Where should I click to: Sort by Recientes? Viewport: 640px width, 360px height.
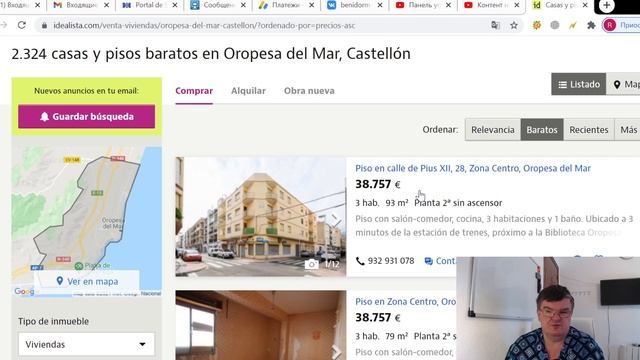[x=589, y=130]
